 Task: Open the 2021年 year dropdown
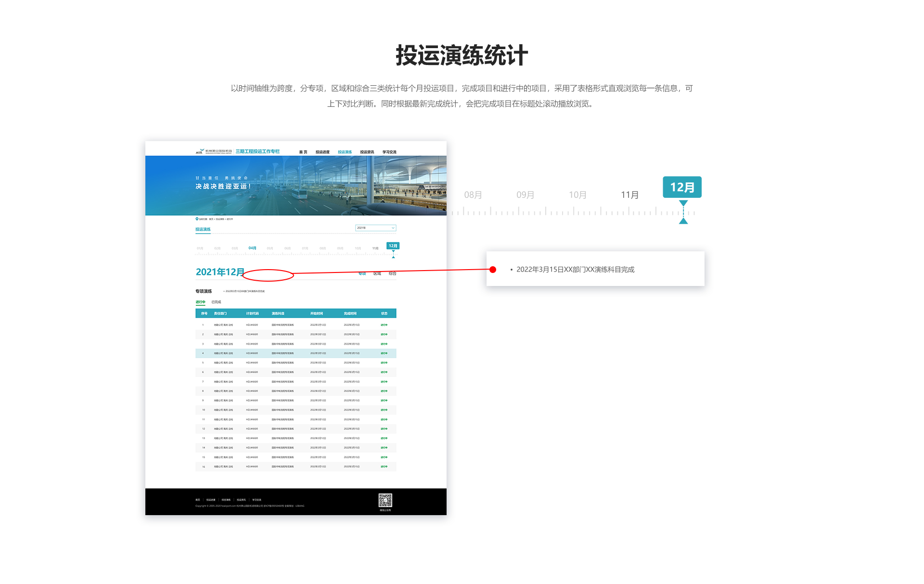375,228
